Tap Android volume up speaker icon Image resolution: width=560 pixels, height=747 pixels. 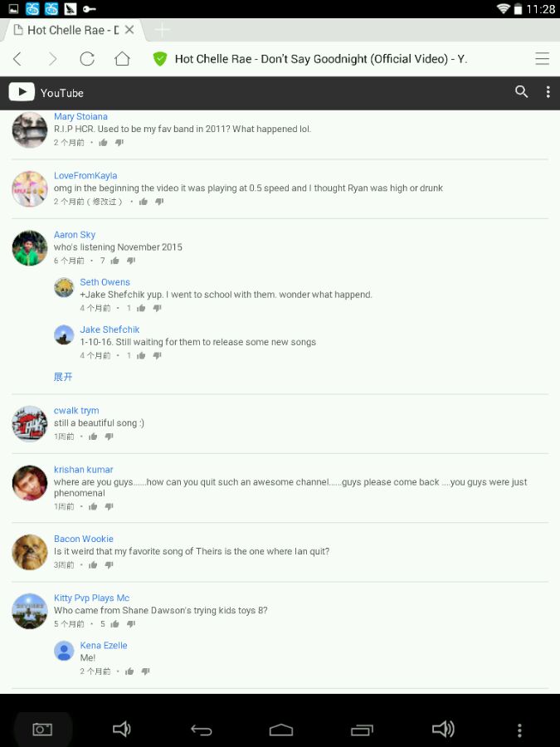[x=442, y=729]
